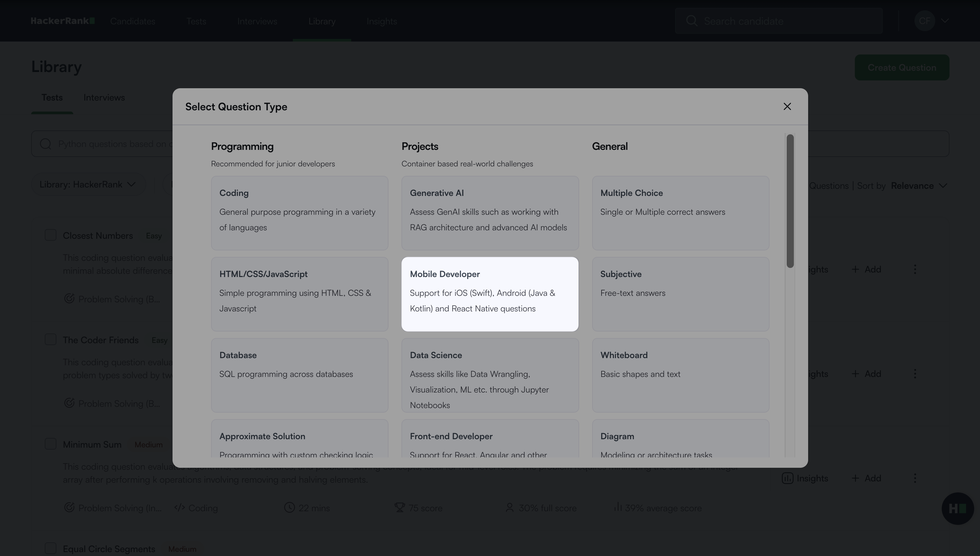
Task: Select the Mobile Developer question type
Action: [x=490, y=294]
